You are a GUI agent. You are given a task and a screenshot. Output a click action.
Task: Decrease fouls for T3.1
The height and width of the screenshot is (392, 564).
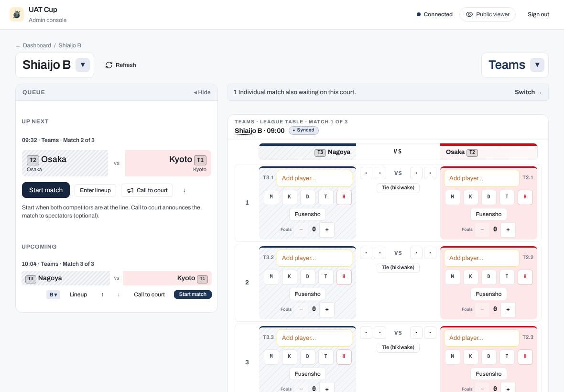tap(301, 229)
